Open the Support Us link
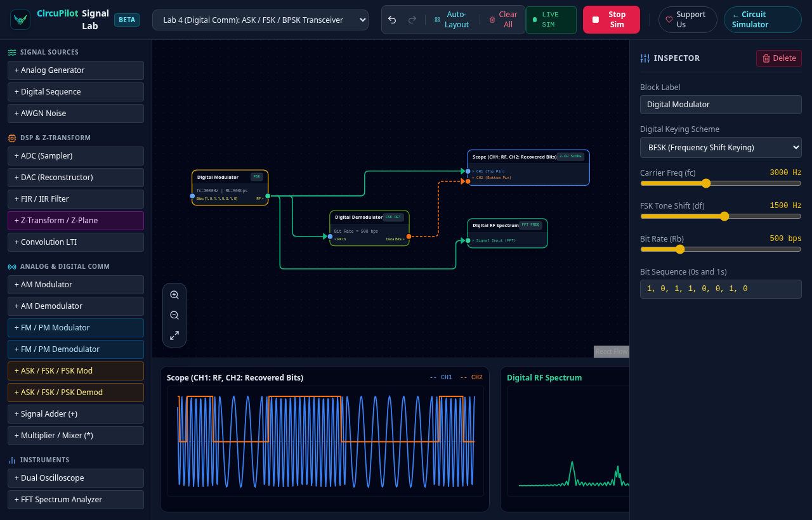 pyautogui.click(x=688, y=20)
